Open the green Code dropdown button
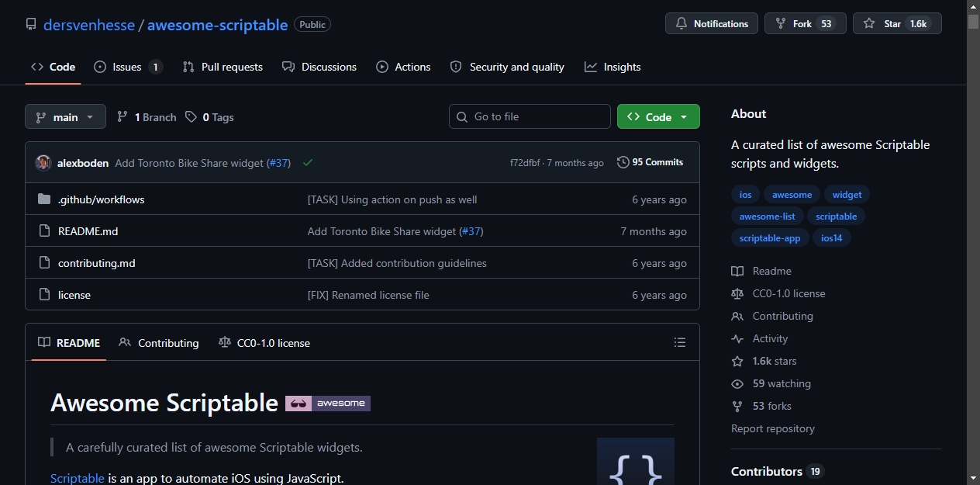 point(658,116)
